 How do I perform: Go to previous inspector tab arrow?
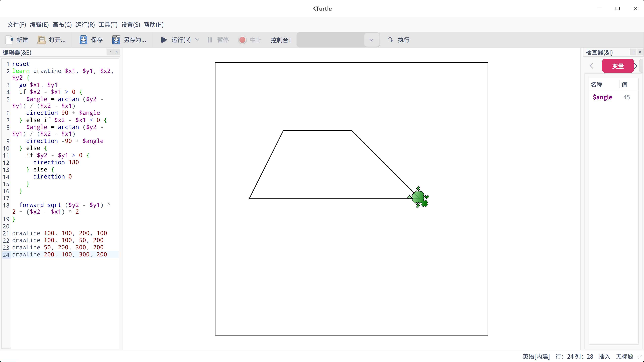point(592,66)
